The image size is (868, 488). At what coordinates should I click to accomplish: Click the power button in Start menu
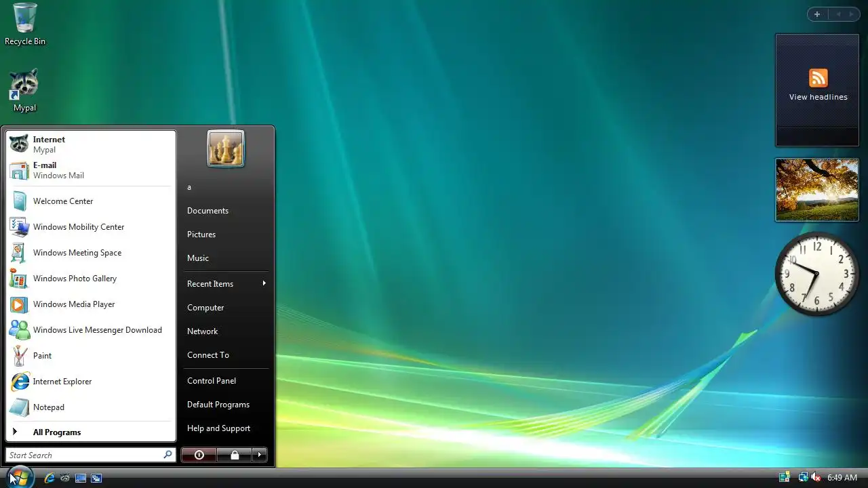coord(199,455)
